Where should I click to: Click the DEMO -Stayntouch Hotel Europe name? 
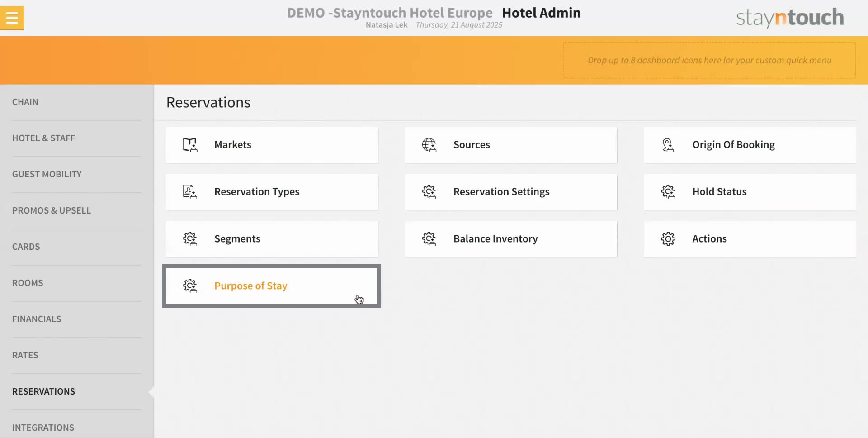390,13
